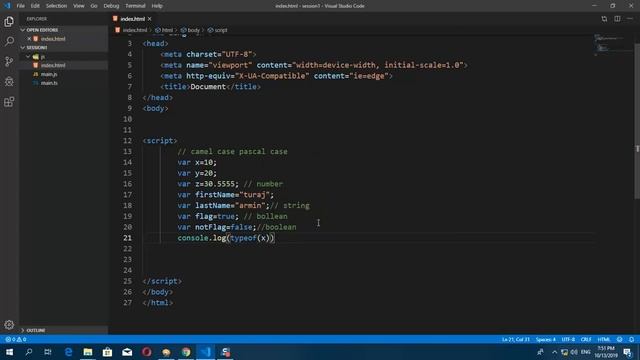Click the feedback smiley in status bar
The image size is (640, 360).
tap(620, 339)
